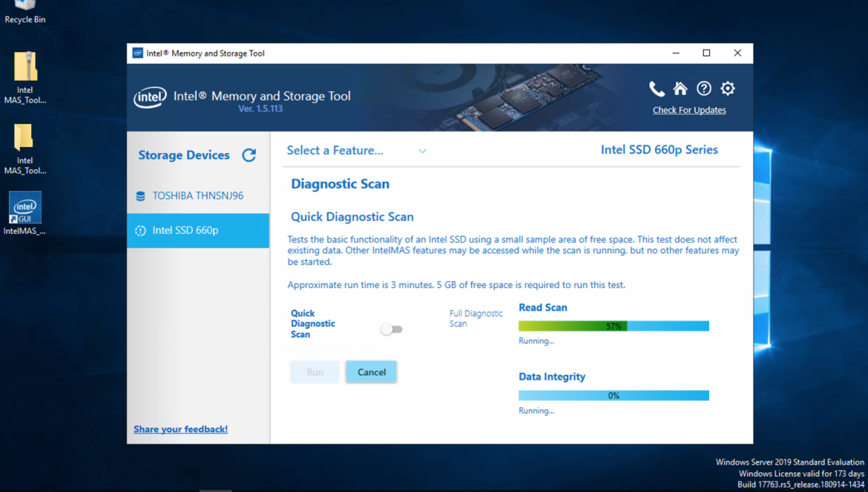The width and height of the screenshot is (868, 492).
Task: Click the Intel logo in the header
Action: (x=150, y=97)
